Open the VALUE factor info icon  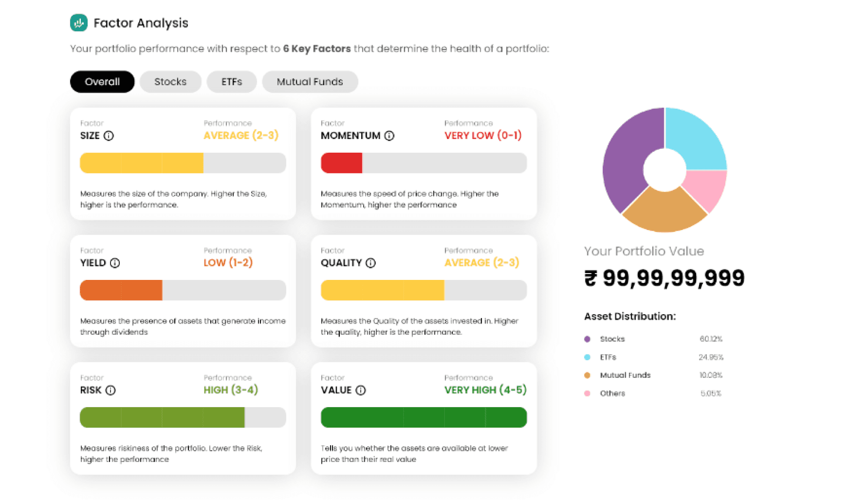(x=361, y=390)
